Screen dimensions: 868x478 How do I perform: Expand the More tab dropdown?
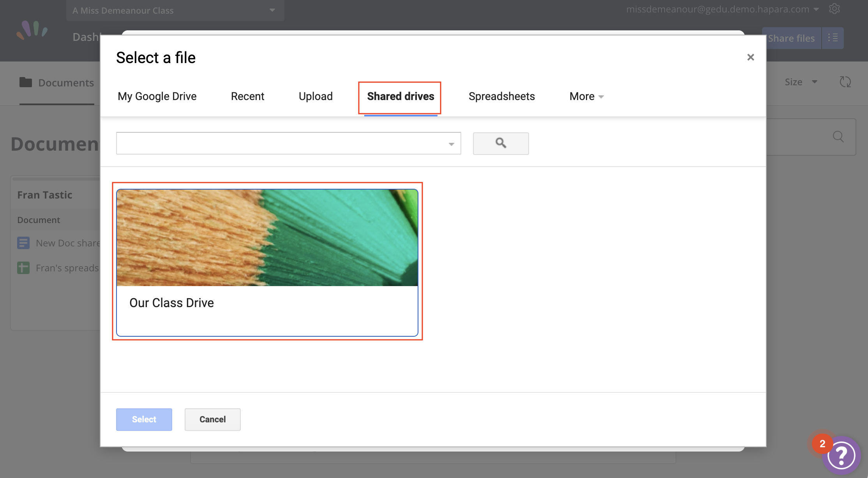click(586, 96)
